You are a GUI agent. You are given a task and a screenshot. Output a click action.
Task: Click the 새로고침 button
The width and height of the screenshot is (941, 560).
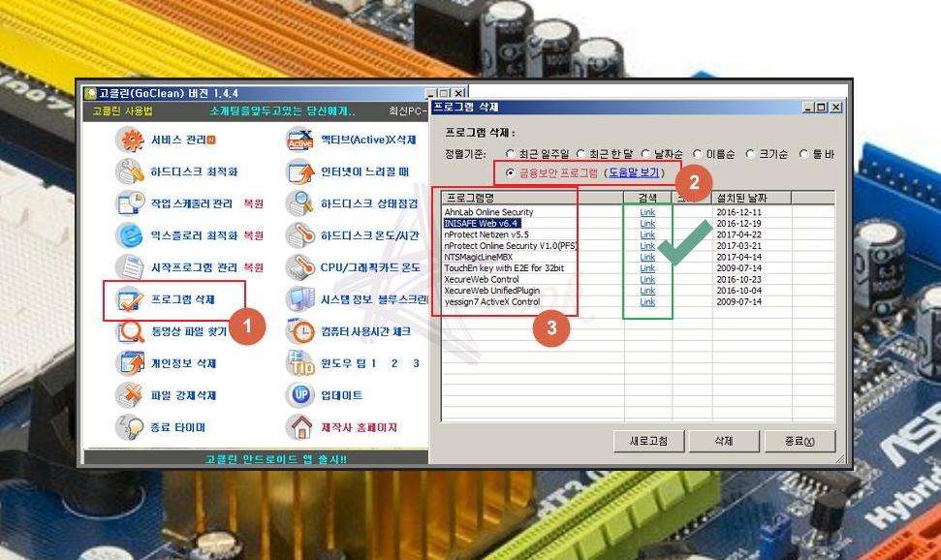pos(648,441)
